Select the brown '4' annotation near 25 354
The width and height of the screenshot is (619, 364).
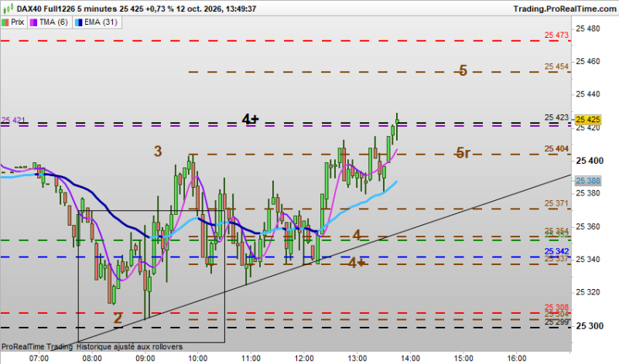tap(357, 236)
